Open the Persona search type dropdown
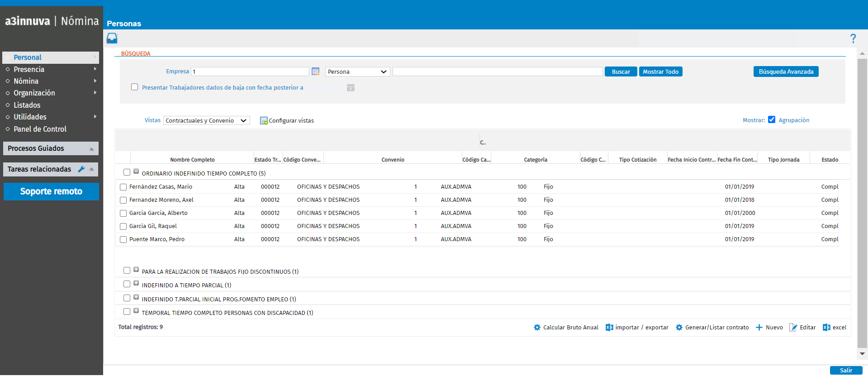Viewport: 868px width, 376px height. [x=357, y=71]
